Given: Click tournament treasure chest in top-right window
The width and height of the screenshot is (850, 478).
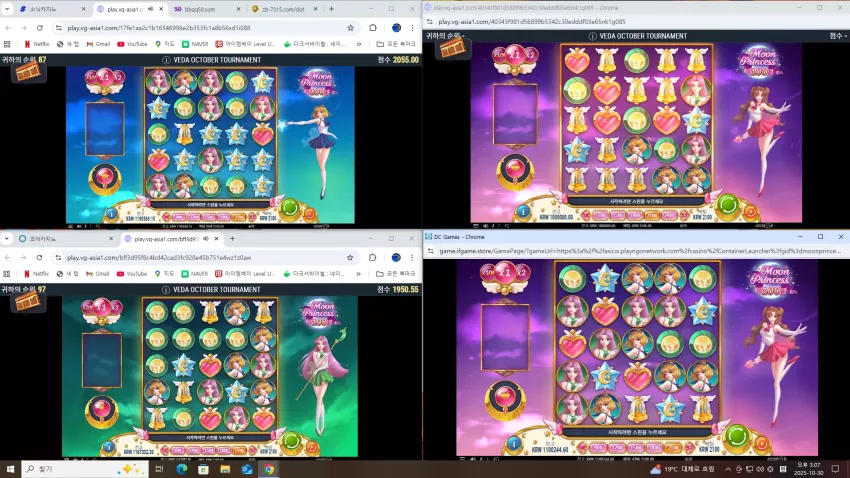Looking at the screenshot, I should 452,48.
